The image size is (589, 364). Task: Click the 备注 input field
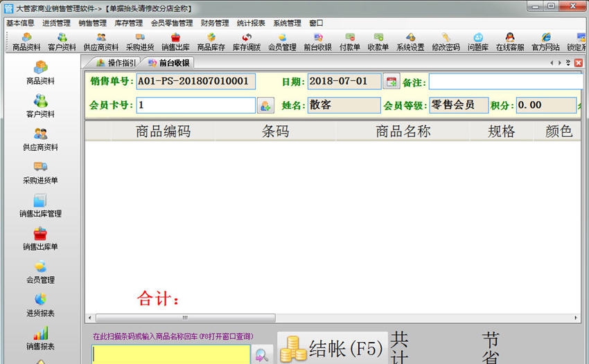(x=506, y=82)
